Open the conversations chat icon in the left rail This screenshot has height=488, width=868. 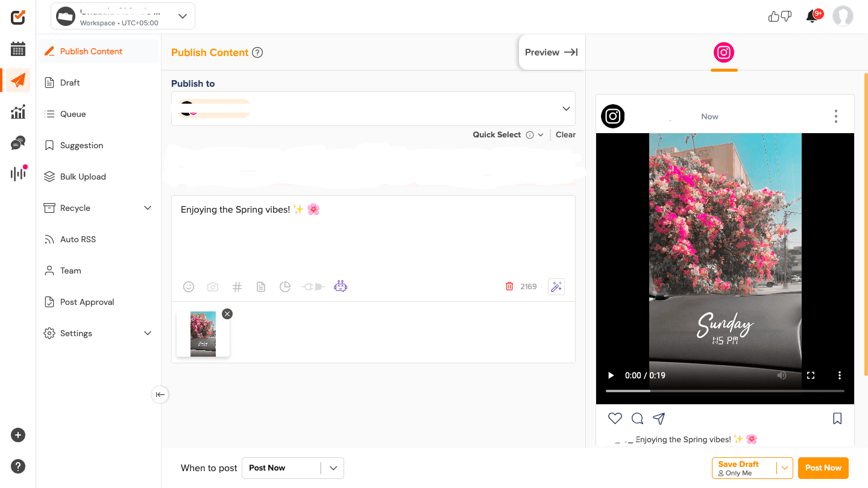(17, 143)
